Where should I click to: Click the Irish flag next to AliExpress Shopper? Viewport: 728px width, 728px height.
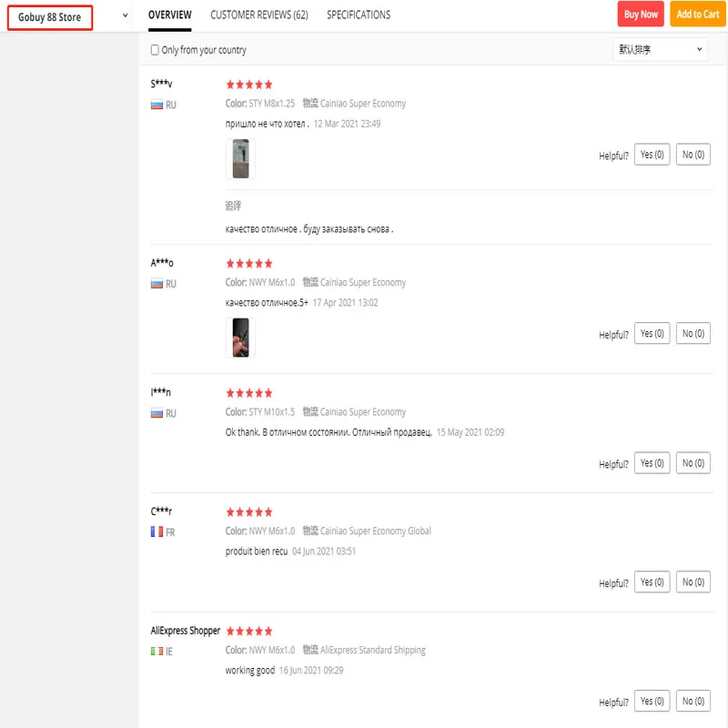tap(157, 652)
